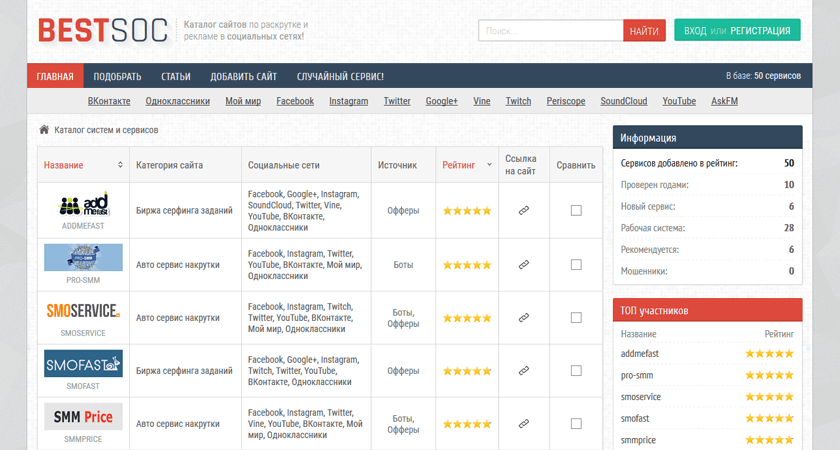Click the PRO-SMM logo thumbnail
The height and width of the screenshot is (450, 840).
pos(83,257)
